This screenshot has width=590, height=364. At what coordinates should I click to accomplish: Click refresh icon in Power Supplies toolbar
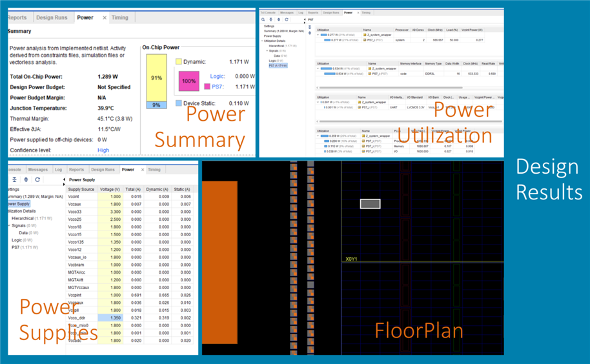click(x=37, y=179)
